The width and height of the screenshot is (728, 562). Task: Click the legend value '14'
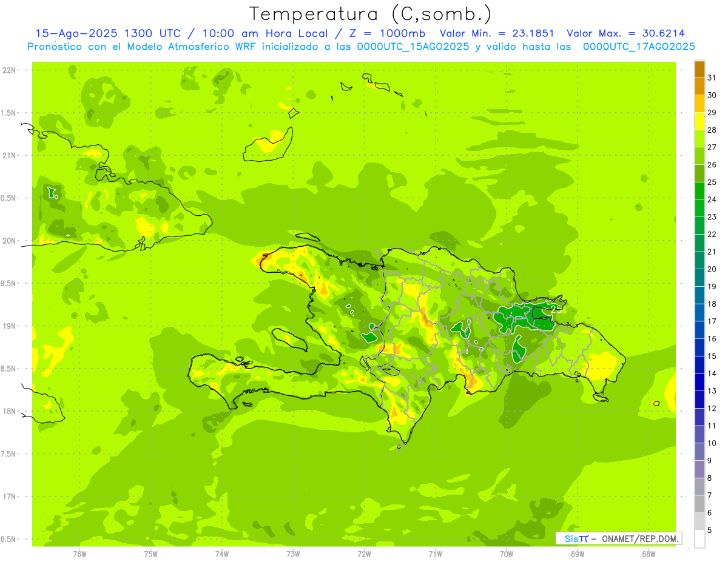tap(712, 373)
